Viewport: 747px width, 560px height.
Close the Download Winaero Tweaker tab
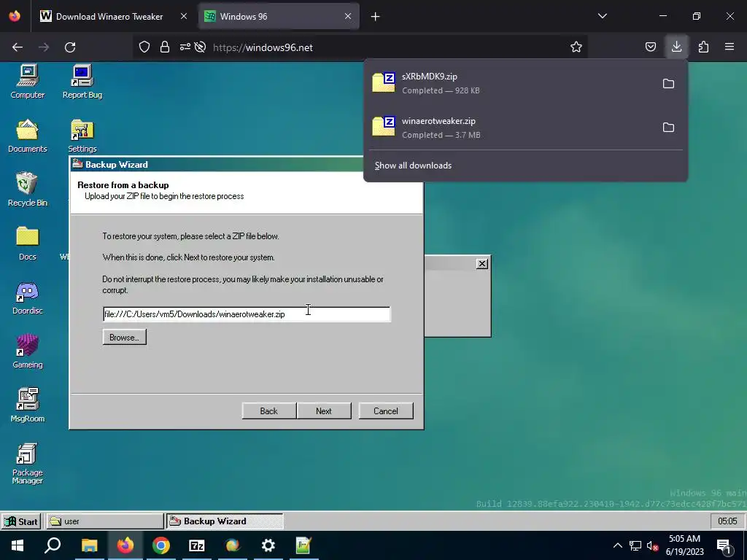click(183, 16)
